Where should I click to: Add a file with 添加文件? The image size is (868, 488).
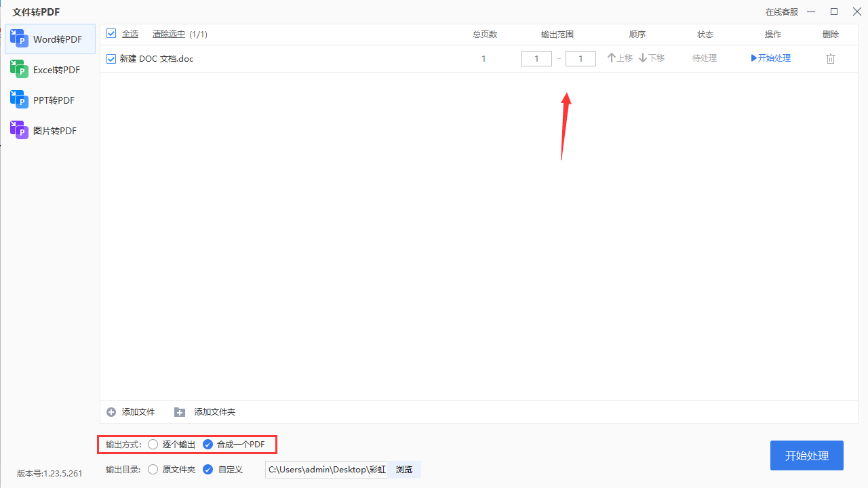pyautogui.click(x=131, y=412)
